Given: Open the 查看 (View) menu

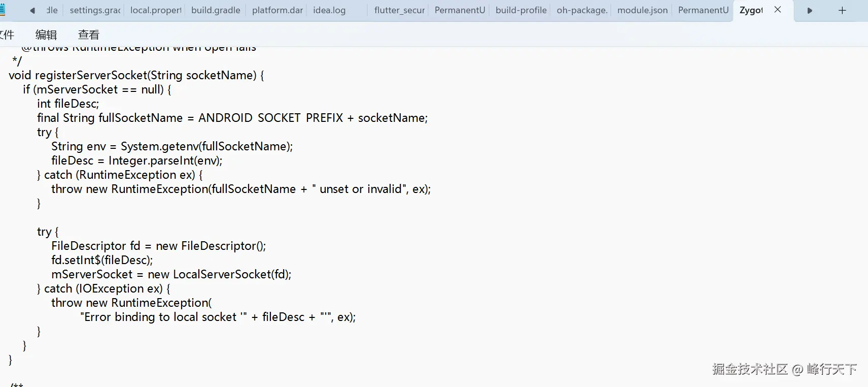Looking at the screenshot, I should pos(89,35).
